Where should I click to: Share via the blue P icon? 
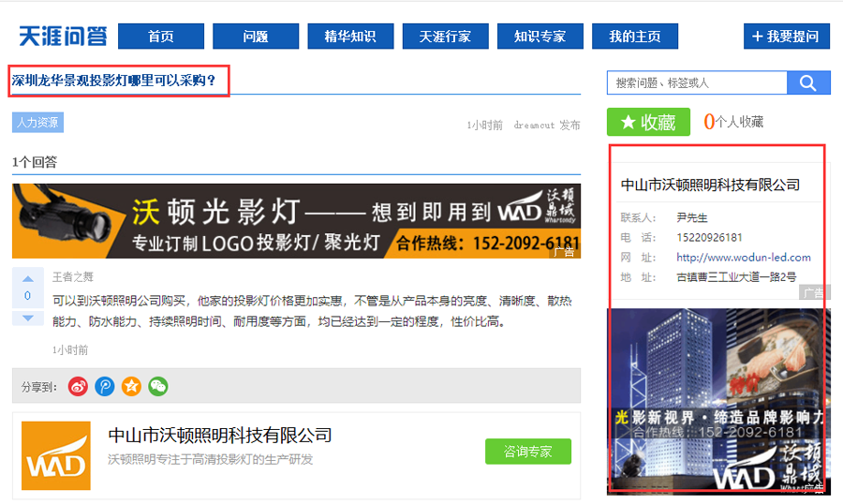pyautogui.click(x=105, y=386)
